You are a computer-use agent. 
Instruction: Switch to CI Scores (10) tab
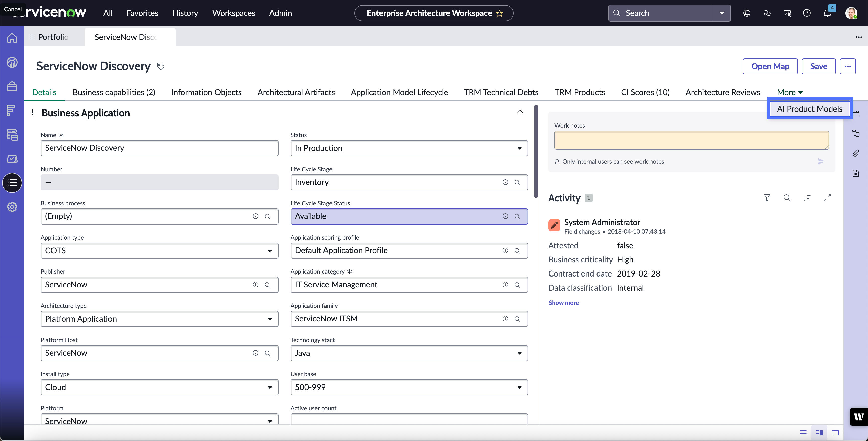(x=645, y=92)
